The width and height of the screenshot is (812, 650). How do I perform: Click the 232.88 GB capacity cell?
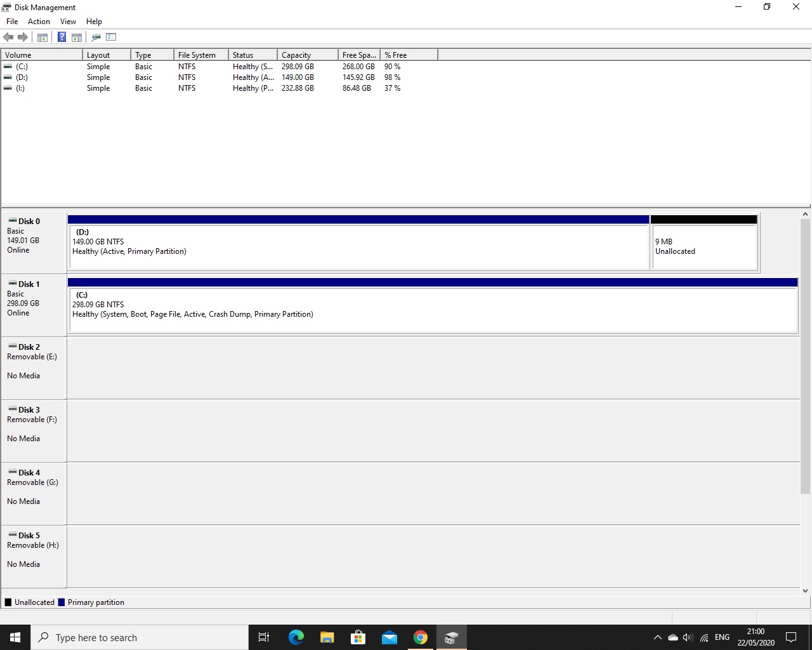pyautogui.click(x=298, y=88)
